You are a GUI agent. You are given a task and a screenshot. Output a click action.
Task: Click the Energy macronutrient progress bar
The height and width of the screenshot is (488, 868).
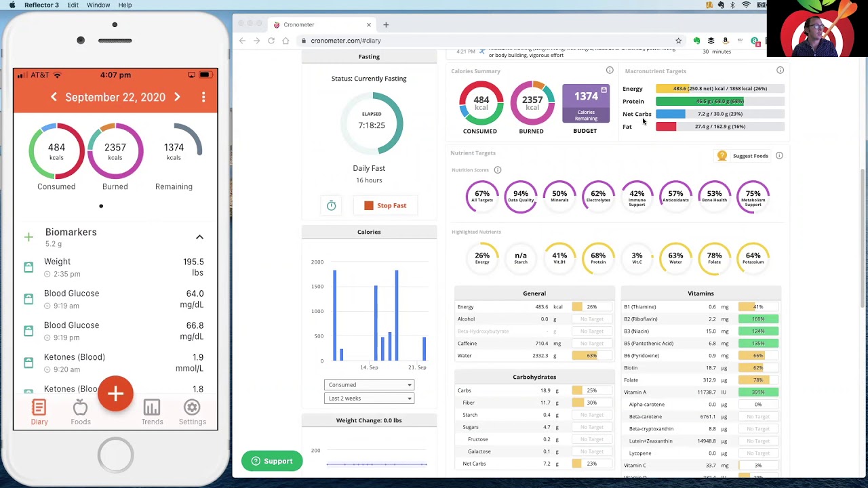720,89
